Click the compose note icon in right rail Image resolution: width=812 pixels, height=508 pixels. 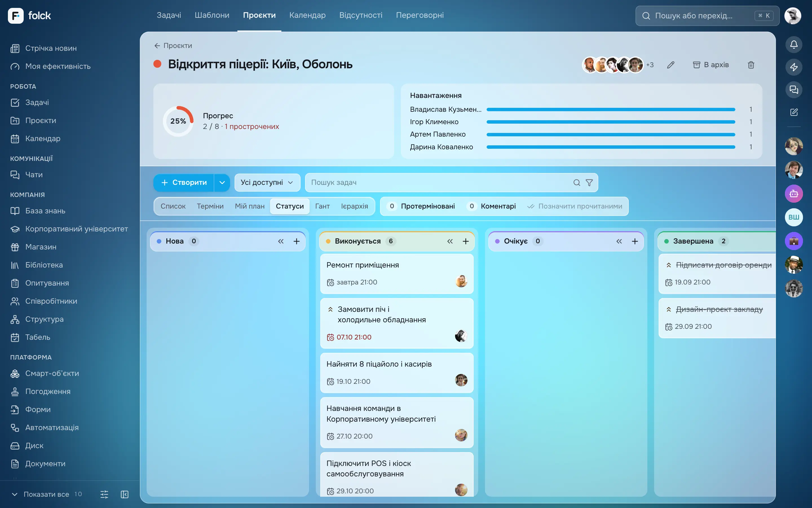point(794,112)
